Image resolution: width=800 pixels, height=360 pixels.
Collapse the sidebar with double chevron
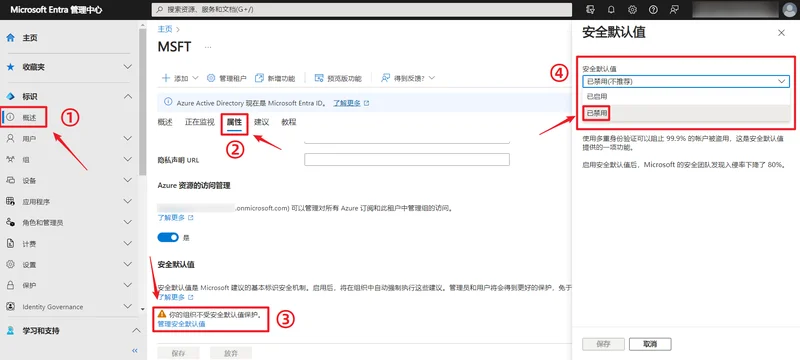click(135, 351)
